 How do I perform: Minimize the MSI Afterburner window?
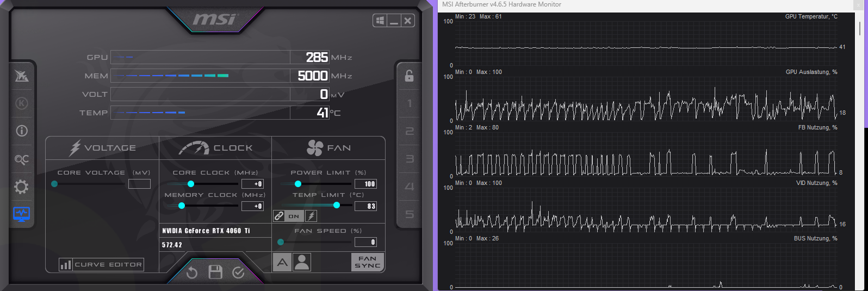pos(394,21)
